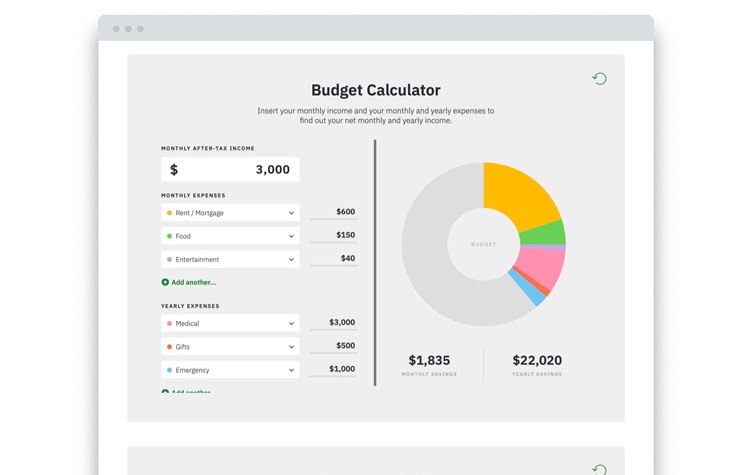This screenshot has width=750, height=475.
Task: Open the Rent / Mortgage category dropdown
Action: [230, 213]
